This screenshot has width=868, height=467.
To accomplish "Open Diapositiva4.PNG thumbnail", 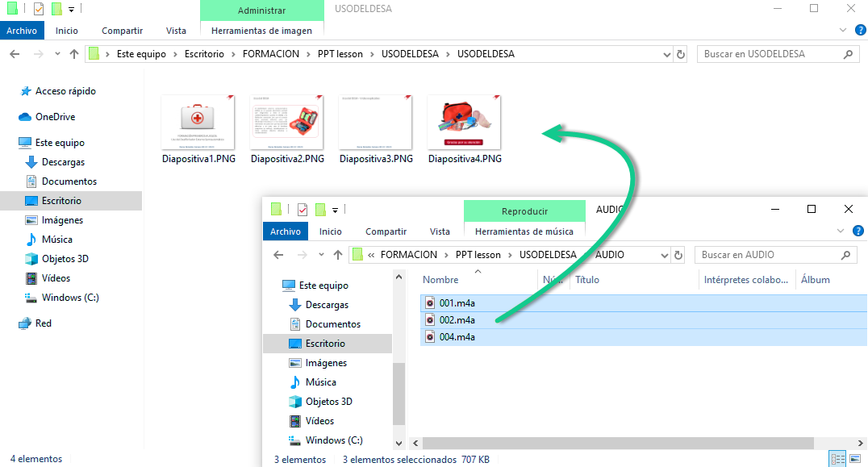I will 465,123.
